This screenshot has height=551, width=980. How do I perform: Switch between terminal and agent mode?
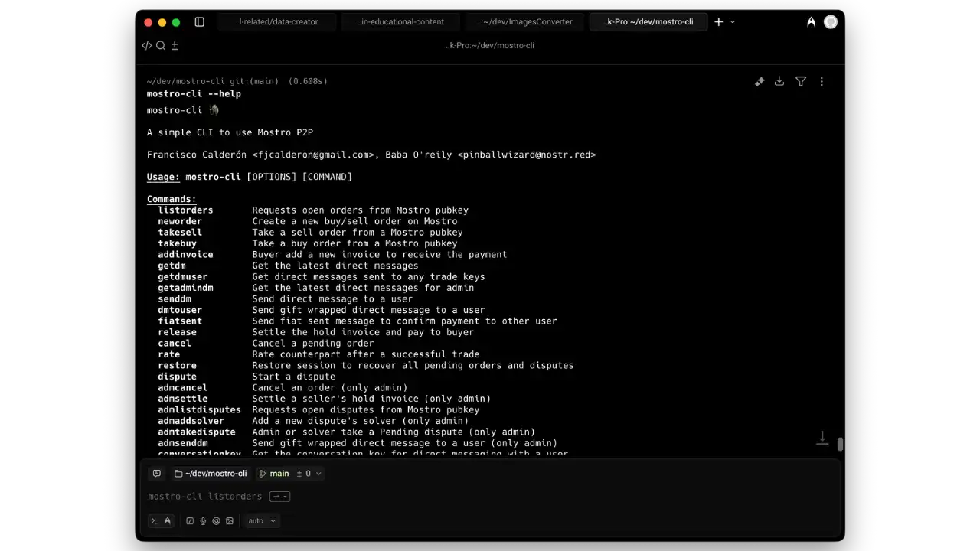[161, 521]
